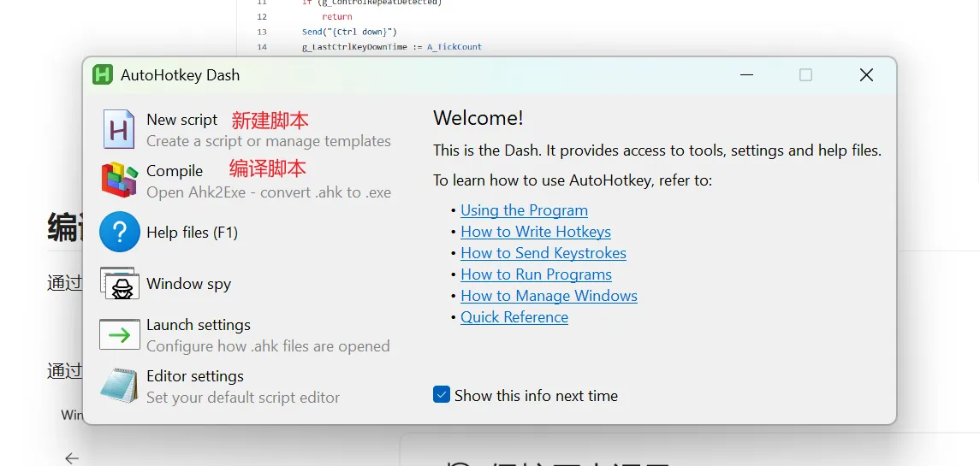980x466 pixels.
Task: Click the New script document icon
Action: [119, 129]
